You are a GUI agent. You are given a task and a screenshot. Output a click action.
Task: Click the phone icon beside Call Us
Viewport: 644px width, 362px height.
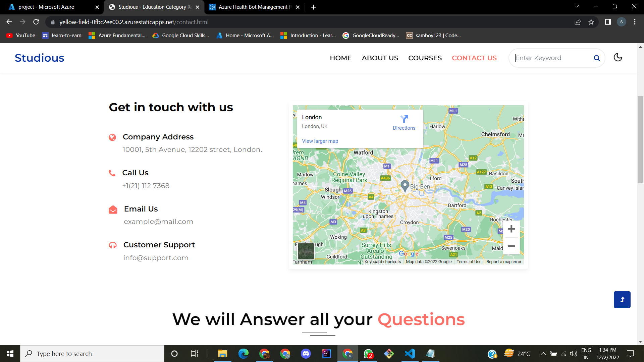pos(113,173)
